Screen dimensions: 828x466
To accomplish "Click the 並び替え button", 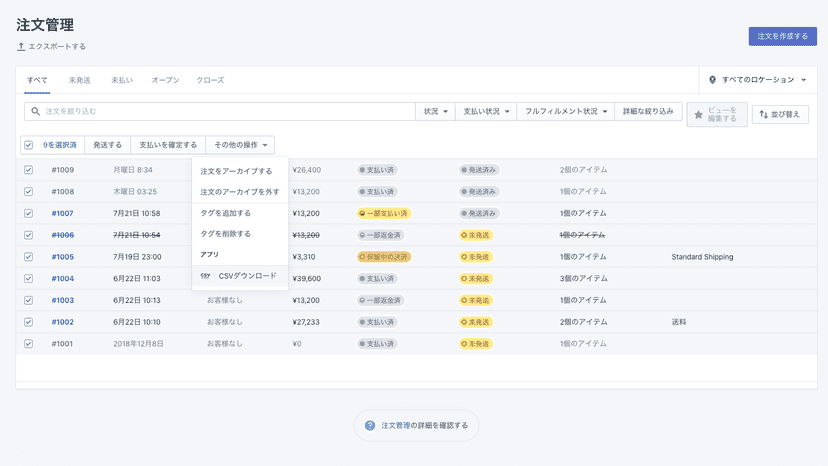I will point(780,114).
